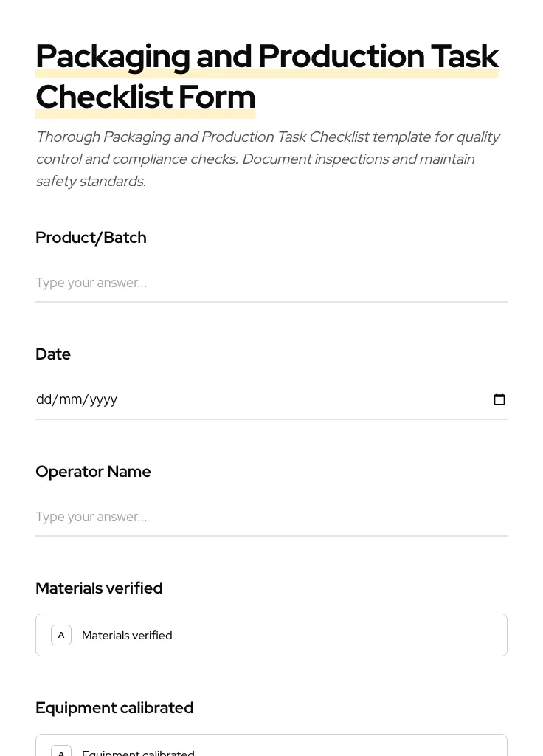
Task: Select the Equipment calibrated choice option
Action: coord(271,749)
